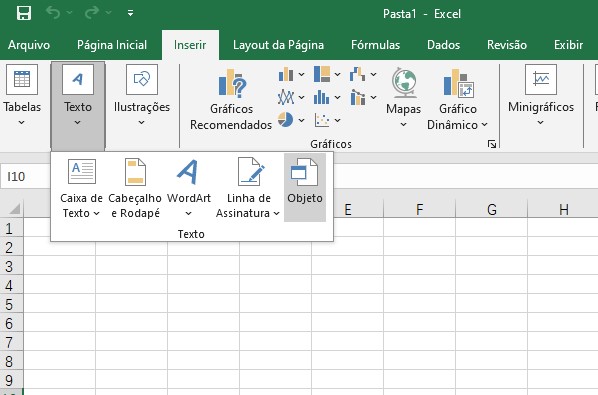Launch the Gráficos dialog box launcher
The image size is (598, 395).
[492, 144]
